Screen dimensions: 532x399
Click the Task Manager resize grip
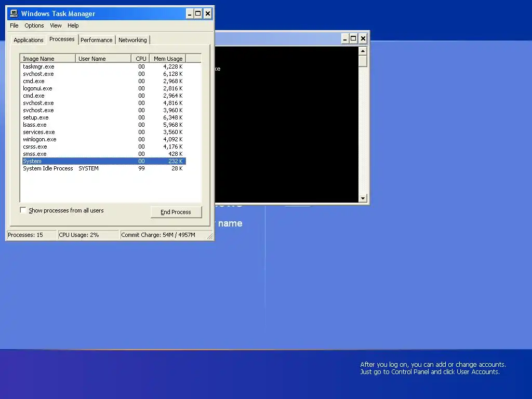click(x=210, y=236)
